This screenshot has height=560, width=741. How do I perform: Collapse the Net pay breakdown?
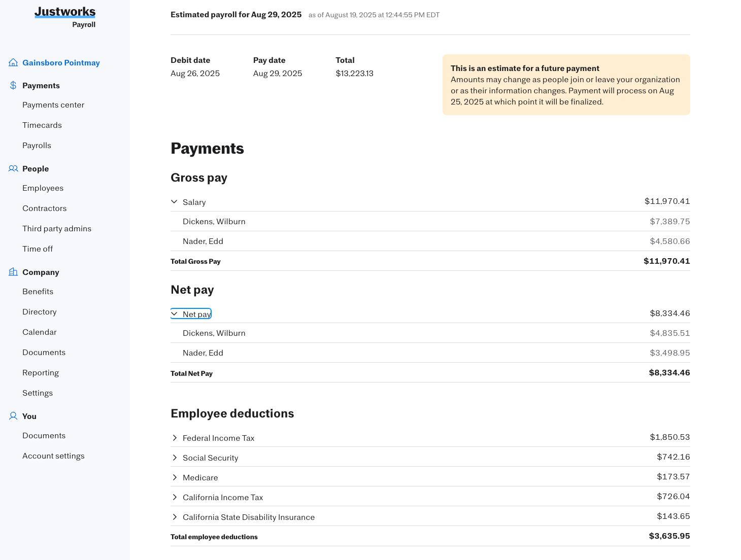point(175,313)
